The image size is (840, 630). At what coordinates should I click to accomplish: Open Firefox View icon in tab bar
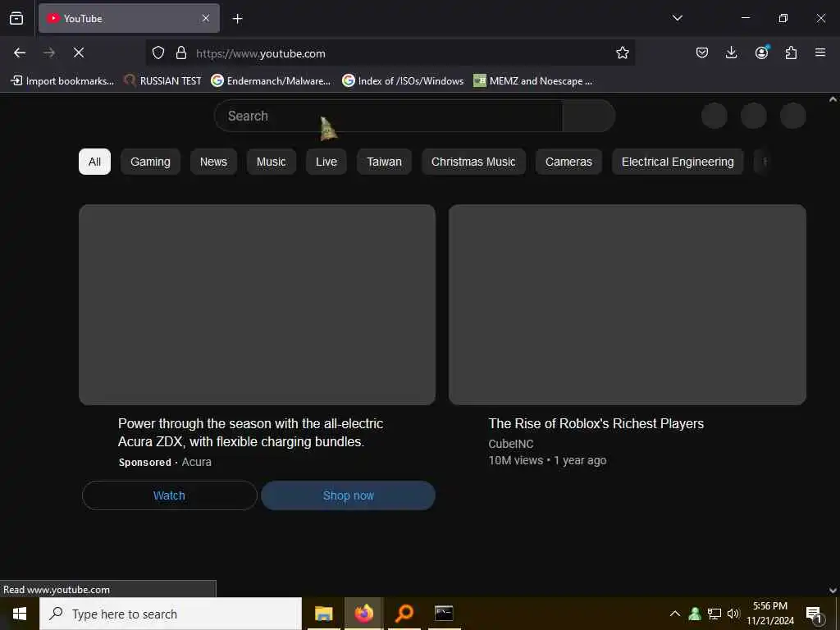[x=16, y=18]
